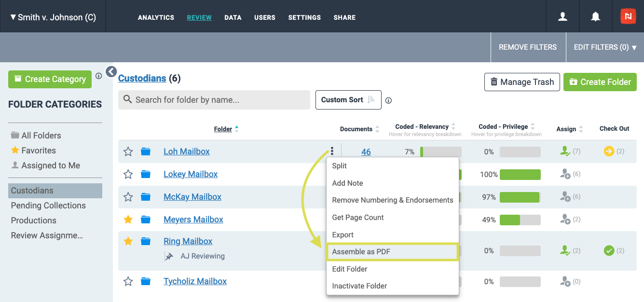Expand the Edit Filters dropdown

pos(605,47)
